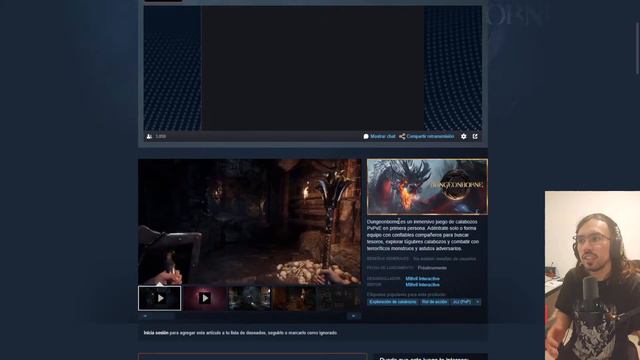Click the JcJ (PvP) tag
Screen dimensions: 640x360
(462, 302)
